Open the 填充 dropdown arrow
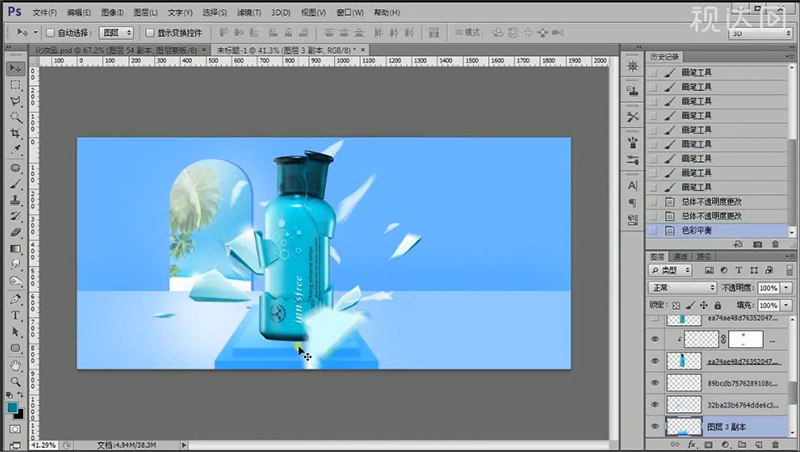The width and height of the screenshot is (800, 452). pos(786,305)
